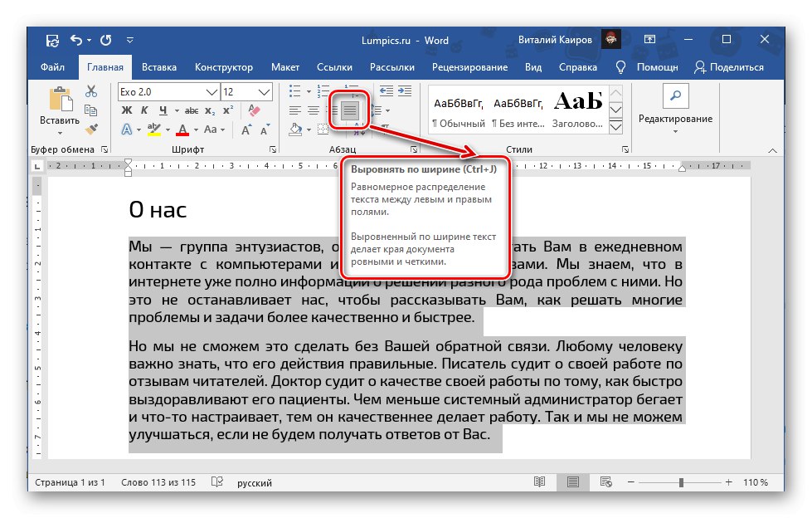Viewport: 812px width, 518px height.
Task: Clear all formatting with the eraser icon
Action: 253,110
